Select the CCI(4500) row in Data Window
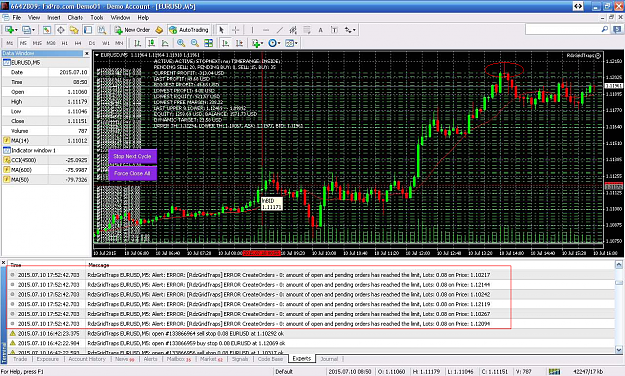This screenshot has width=625, height=376. [x=46, y=160]
